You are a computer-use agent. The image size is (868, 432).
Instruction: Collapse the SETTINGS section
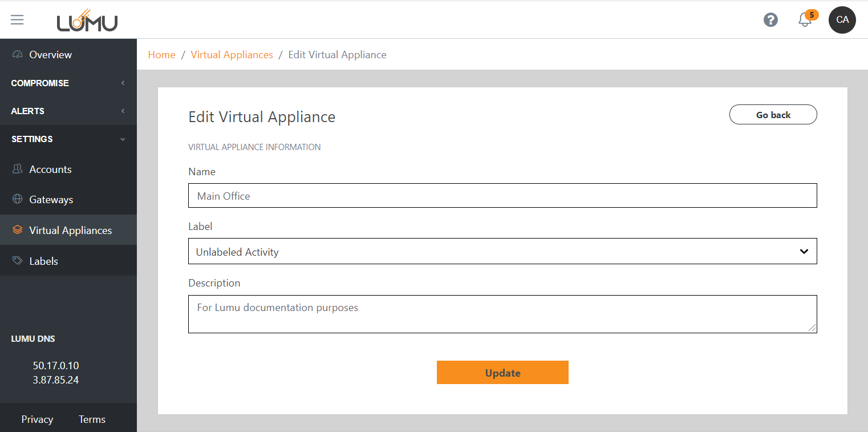pos(68,139)
